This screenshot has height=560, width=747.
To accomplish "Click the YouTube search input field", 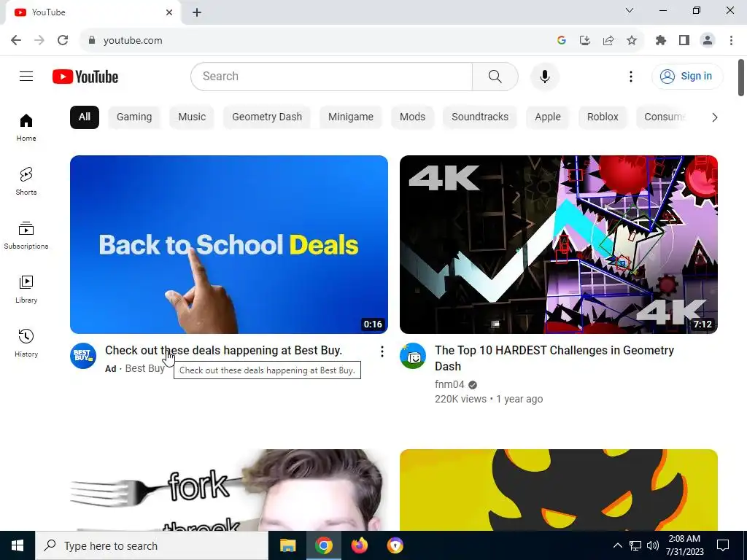I will [x=332, y=76].
